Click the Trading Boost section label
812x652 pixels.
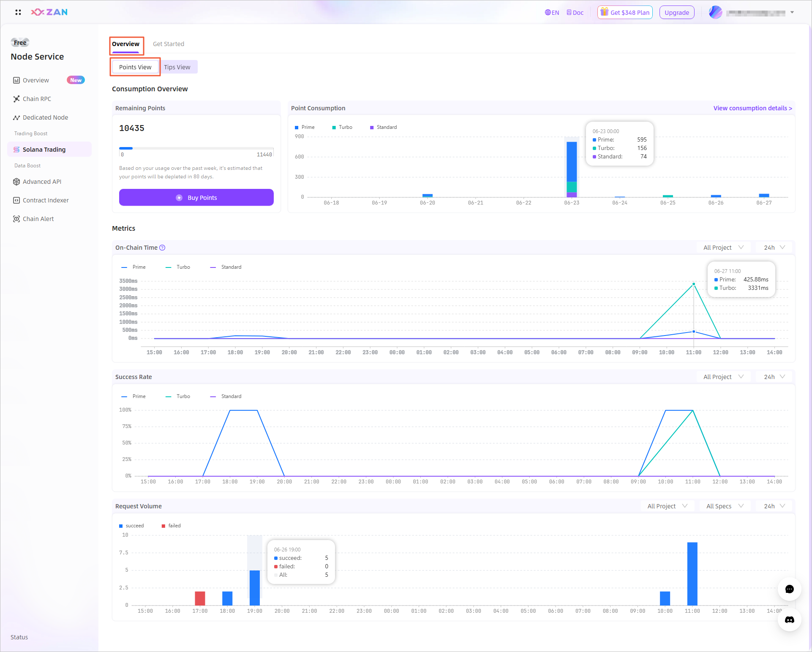(31, 134)
